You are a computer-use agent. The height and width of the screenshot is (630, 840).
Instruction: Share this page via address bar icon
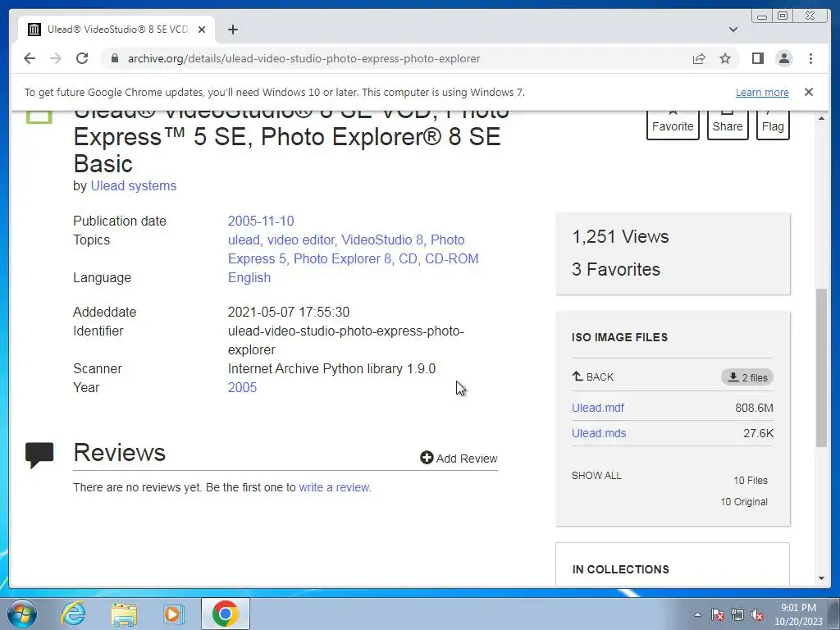click(x=699, y=58)
